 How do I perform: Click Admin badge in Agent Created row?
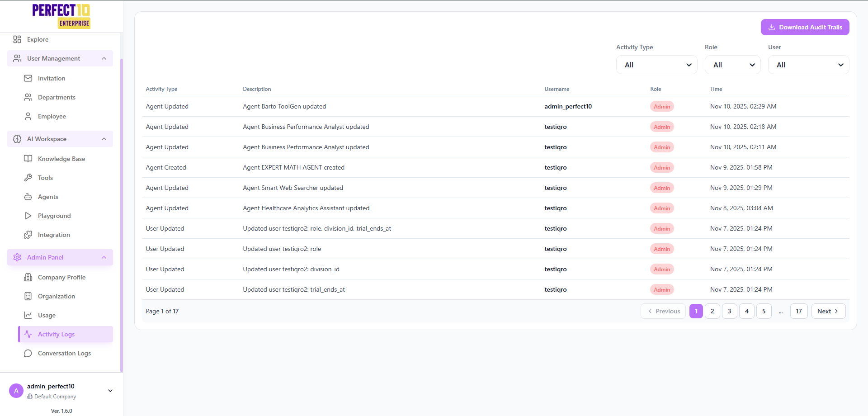[x=662, y=167]
